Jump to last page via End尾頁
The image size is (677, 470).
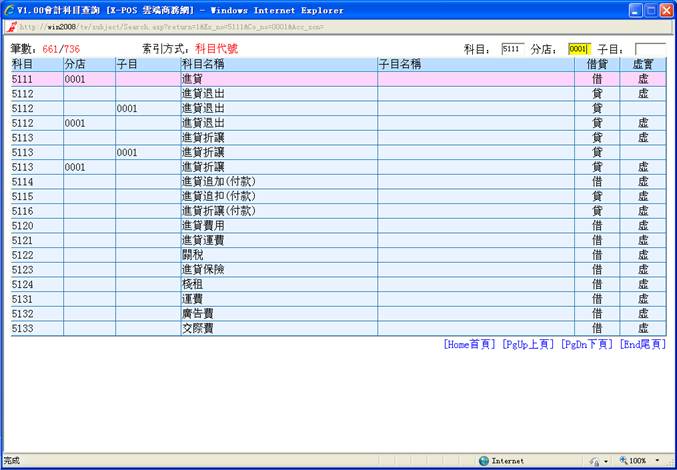click(642, 344)
